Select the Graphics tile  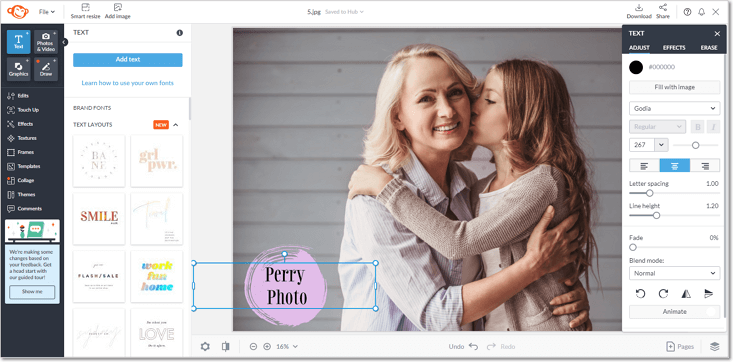tap(19, 69)
